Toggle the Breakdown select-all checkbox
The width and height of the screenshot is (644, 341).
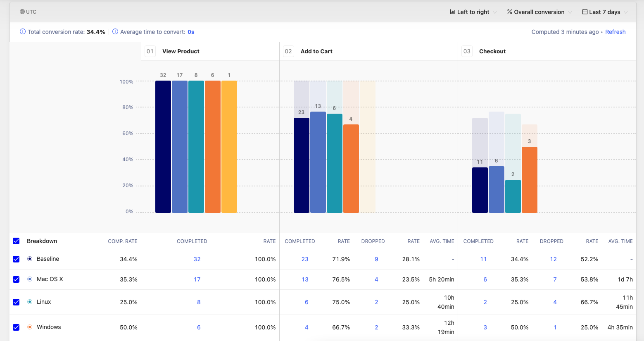pyautogui.click(x=16, y=241)
